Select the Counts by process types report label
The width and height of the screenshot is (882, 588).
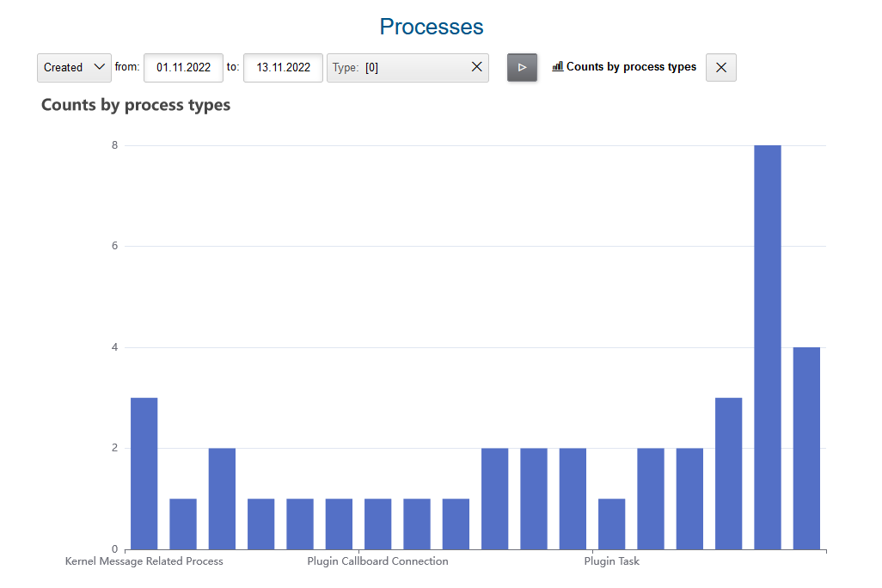click(631, 67)
